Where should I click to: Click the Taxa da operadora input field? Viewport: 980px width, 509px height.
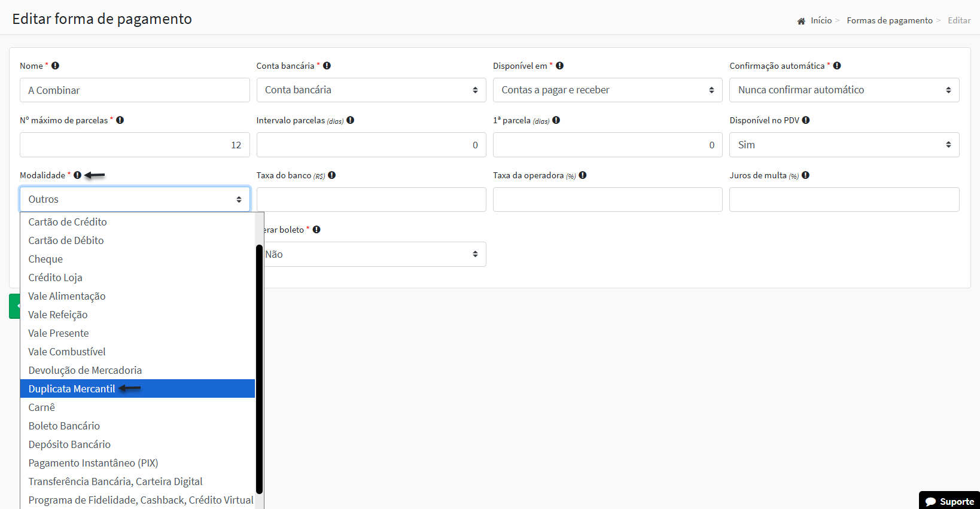[x=607, y=199]
